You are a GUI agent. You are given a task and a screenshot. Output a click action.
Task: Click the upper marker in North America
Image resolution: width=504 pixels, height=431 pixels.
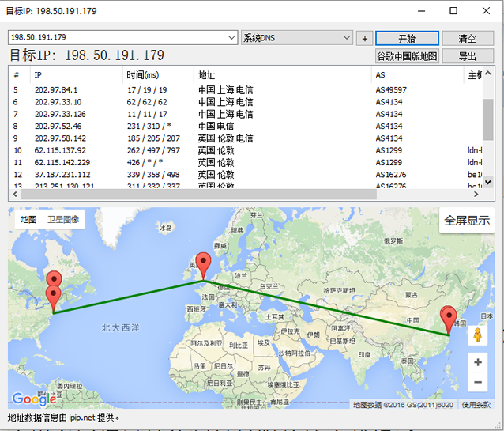[x=54, y=280]
